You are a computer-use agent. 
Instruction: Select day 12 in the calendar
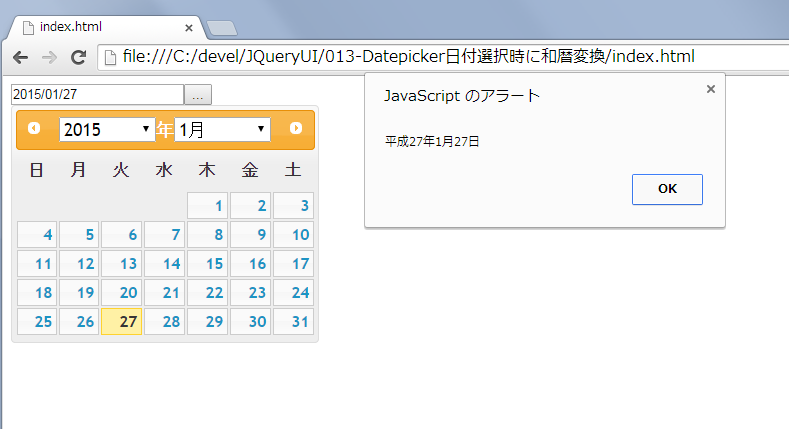coord(80,264)
